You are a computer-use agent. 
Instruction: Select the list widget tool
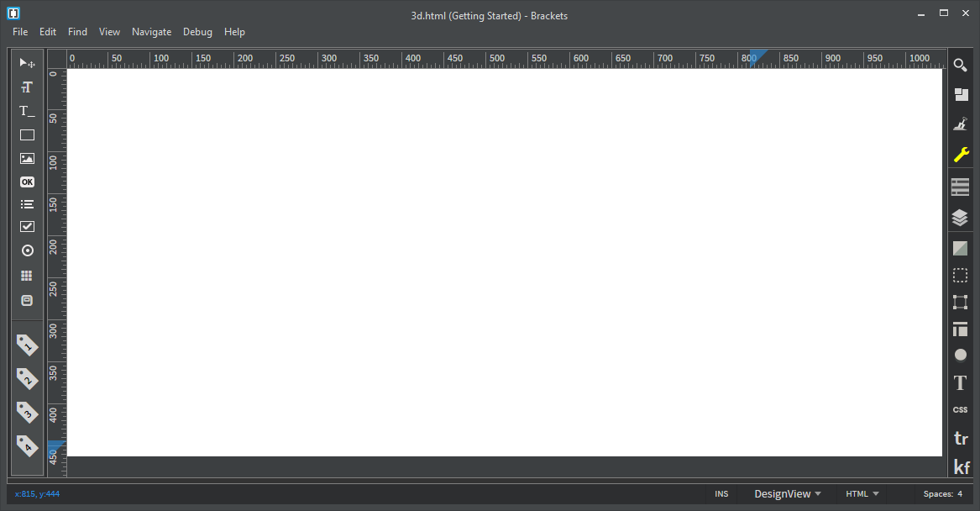pyautogui.click(x=27, y=204)
